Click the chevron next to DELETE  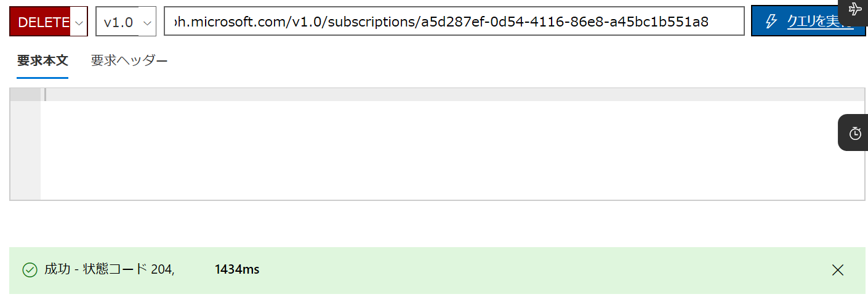pos(79,23)
